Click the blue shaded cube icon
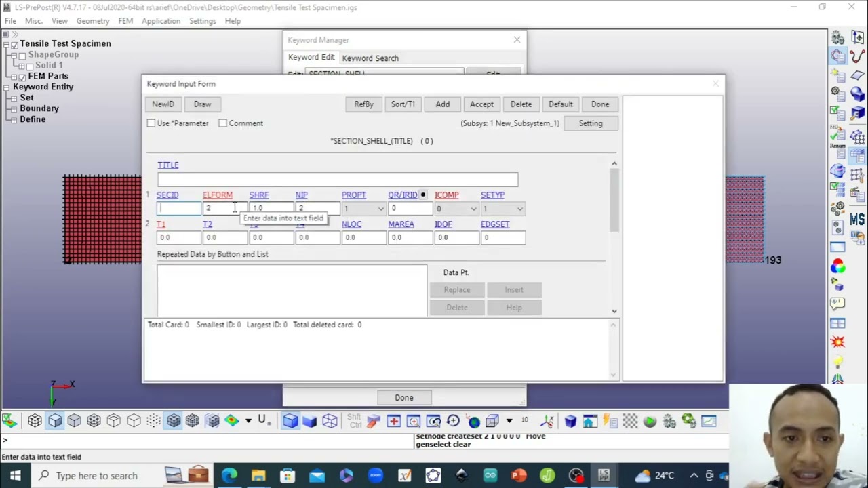Screen dimensions: 868x488 290,422
